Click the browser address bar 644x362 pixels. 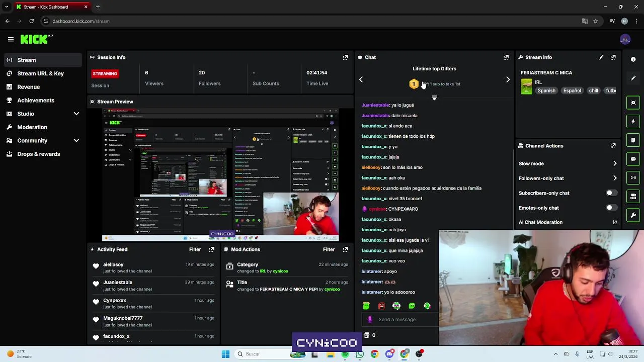(x=312, y=21)
